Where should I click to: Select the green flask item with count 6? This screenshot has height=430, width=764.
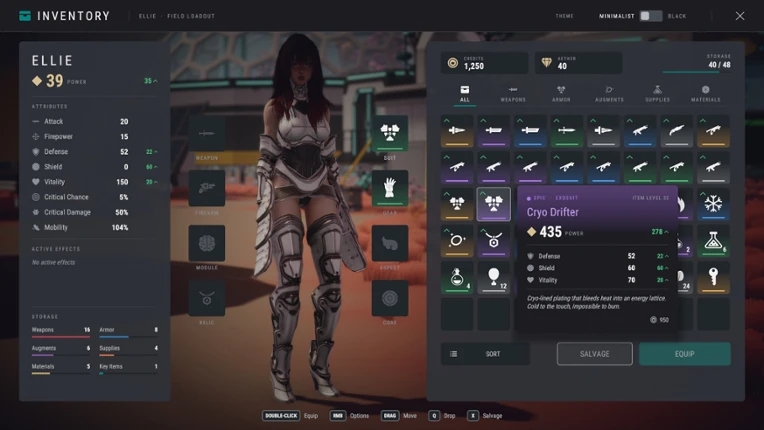[713, 241]
